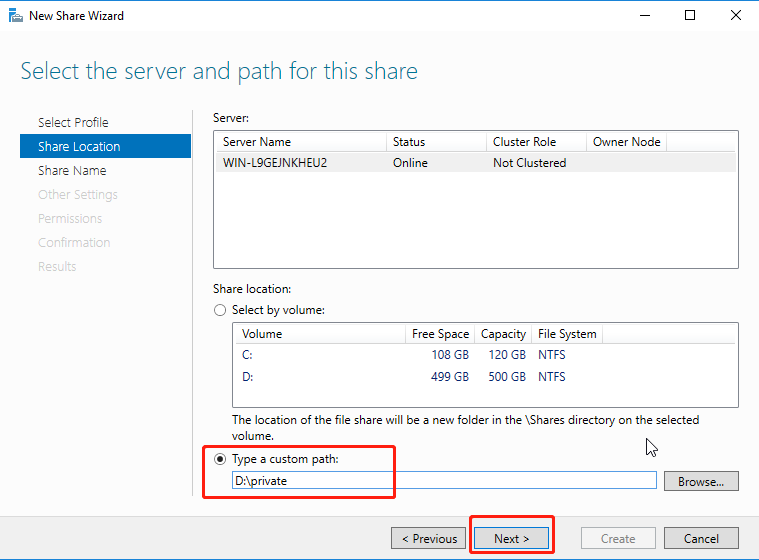The width and height of the screenshot is (759, 560).
Task: Sort servers by Status column header
Action: [435, 142]
